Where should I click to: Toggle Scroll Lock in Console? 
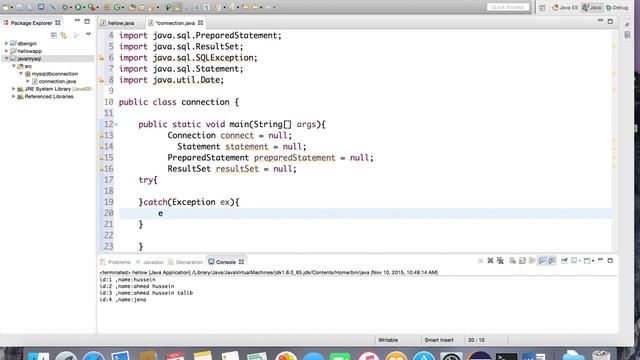click(522, 260)
